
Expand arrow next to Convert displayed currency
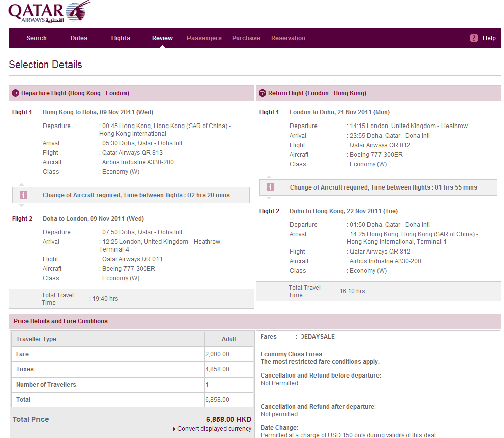174,429
